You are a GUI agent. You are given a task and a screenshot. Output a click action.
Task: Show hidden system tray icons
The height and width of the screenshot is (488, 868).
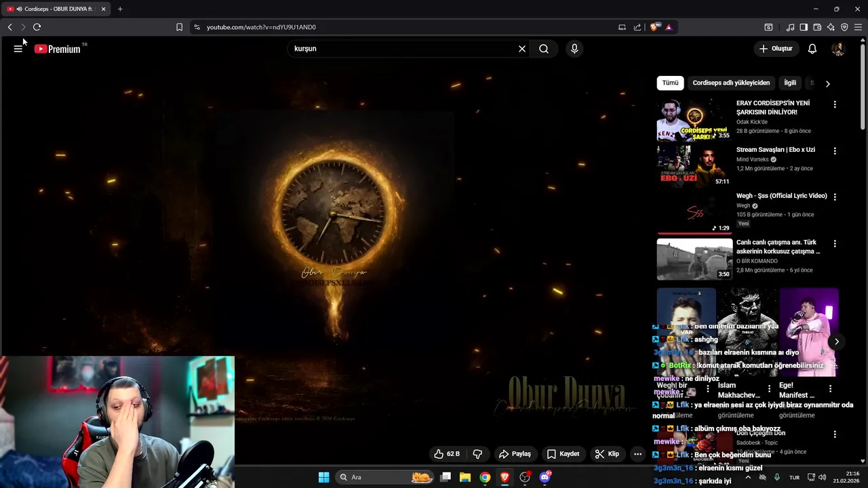point(748,477)
